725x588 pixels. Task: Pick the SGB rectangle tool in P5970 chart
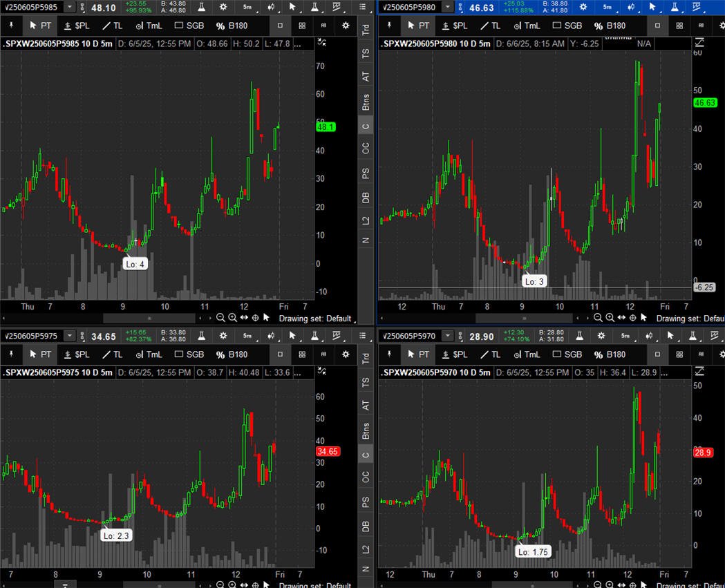click(567, 354)
